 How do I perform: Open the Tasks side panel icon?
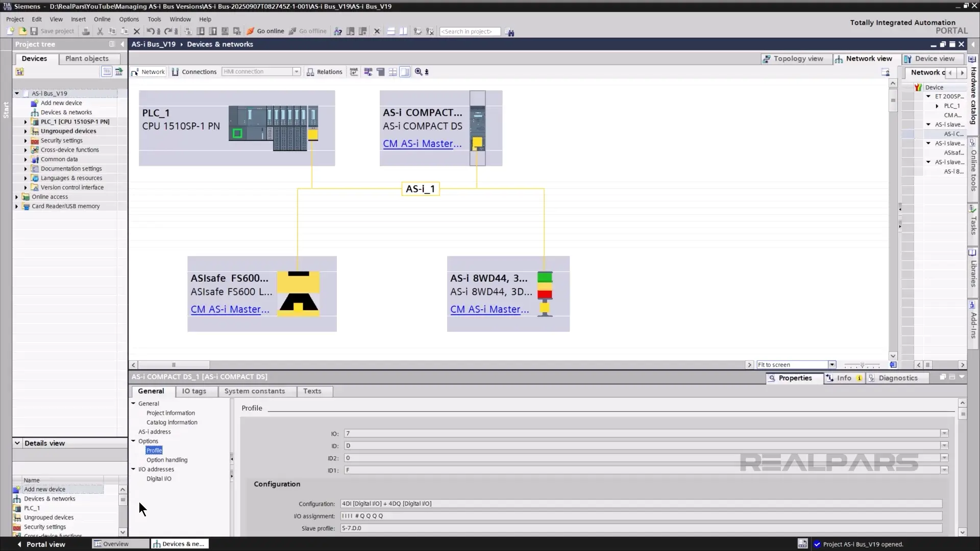click(x=972, y=208)
